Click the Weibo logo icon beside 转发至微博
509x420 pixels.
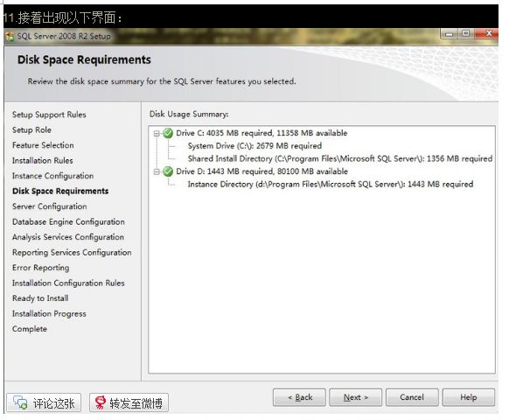point(101,403)
